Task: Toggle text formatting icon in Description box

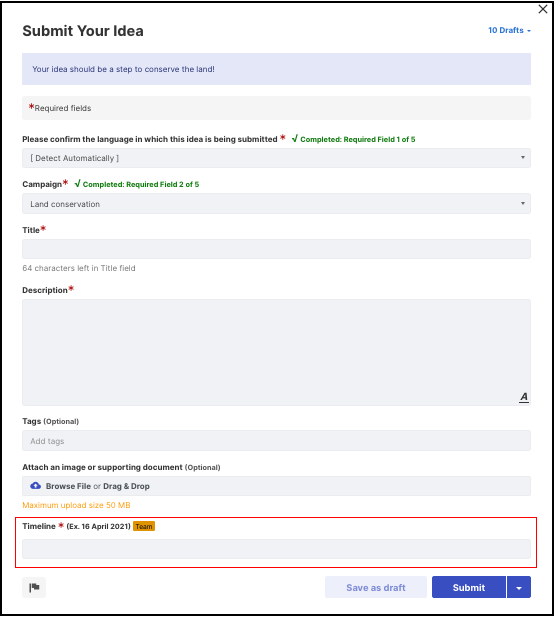Action: pos(524,397)
